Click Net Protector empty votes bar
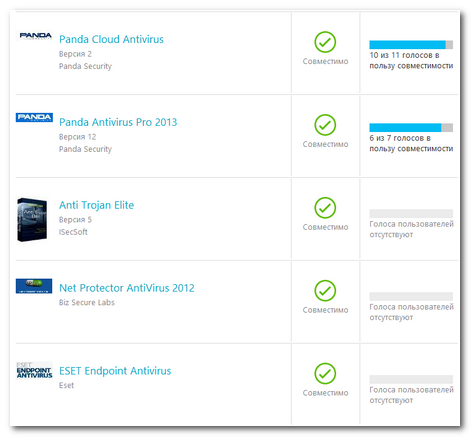This screenshot has width=471, height=437. pos(411,297)
